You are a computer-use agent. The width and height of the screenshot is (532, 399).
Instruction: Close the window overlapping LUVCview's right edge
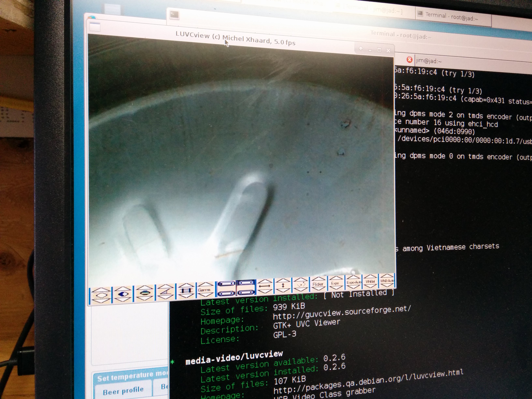coord(388,50)
